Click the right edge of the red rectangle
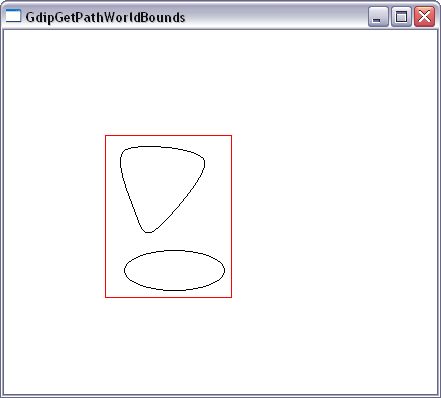441x398 pixels. click(x=231, y=216)
